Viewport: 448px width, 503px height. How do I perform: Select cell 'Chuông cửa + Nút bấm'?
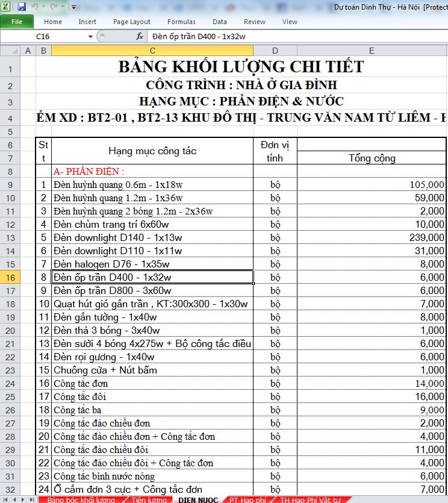pos(152,370)
